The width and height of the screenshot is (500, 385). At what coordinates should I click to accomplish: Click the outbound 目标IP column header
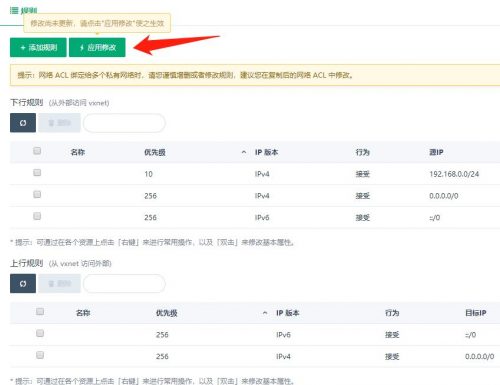(x=476, y=313)
